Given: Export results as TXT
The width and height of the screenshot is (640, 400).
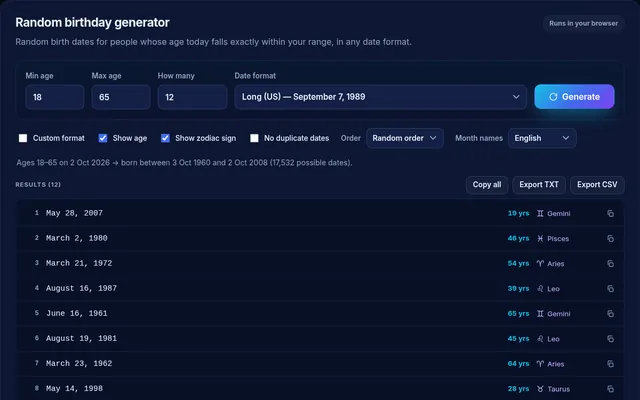Looking at the screenshot, I should pyautogui.click(x=539, y=185).
